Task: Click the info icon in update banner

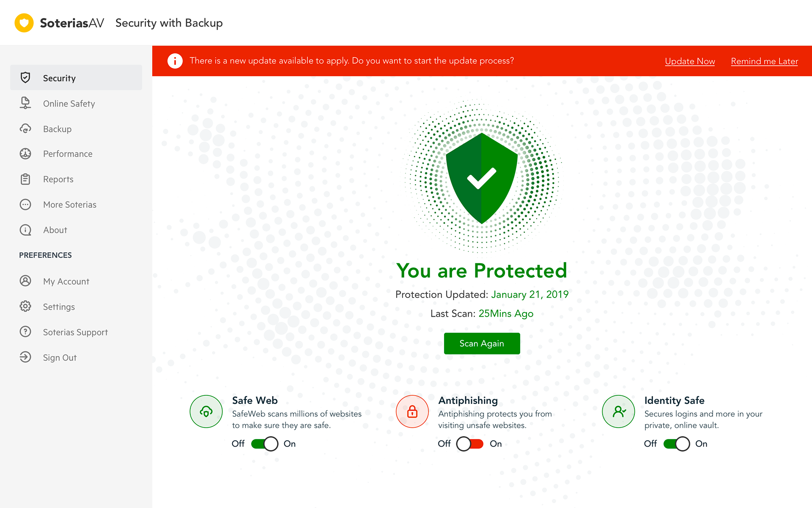Action: [x=175, y=61]
